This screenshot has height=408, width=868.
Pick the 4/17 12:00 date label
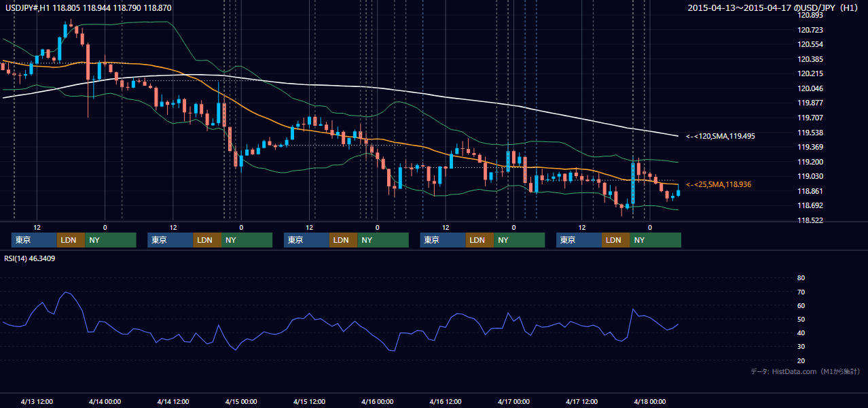pyautogui.click(x=581, y=401)
